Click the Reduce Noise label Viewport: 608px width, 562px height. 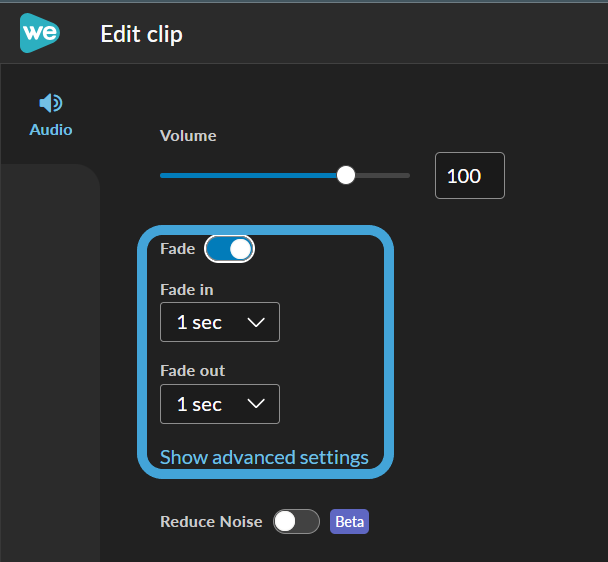coord(211,522)
